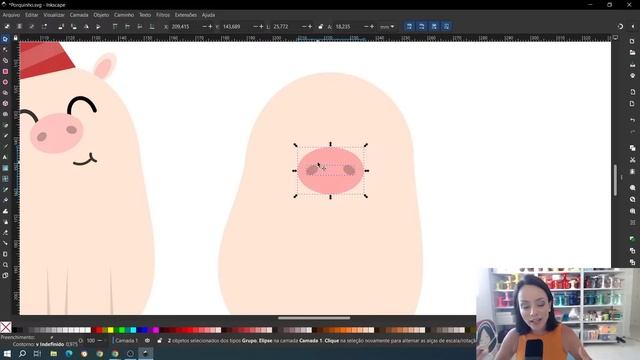Click Undo icon in right command bar

(632, 120)
